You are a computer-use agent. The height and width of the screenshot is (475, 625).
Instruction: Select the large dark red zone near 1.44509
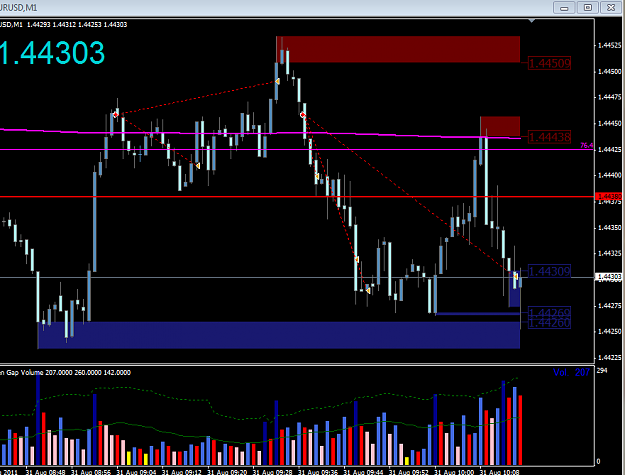(x=399, y=49)
